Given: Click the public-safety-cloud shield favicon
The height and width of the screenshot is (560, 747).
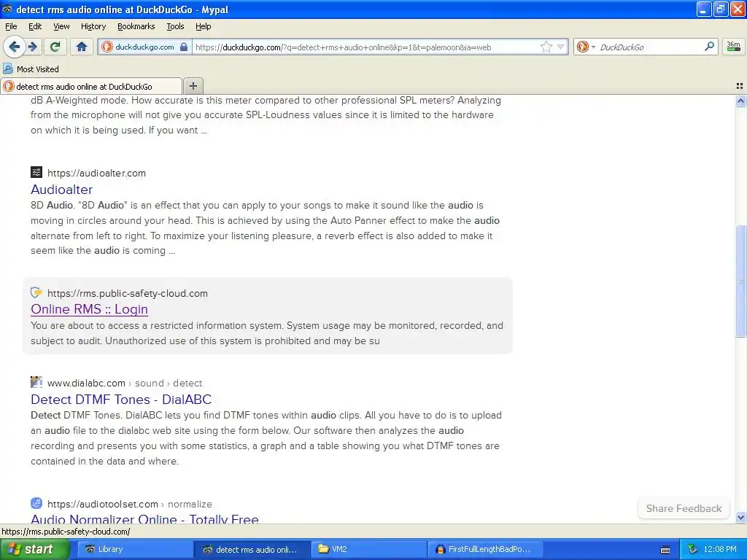Looking at the screenshot, I should [x=36, y=292].
